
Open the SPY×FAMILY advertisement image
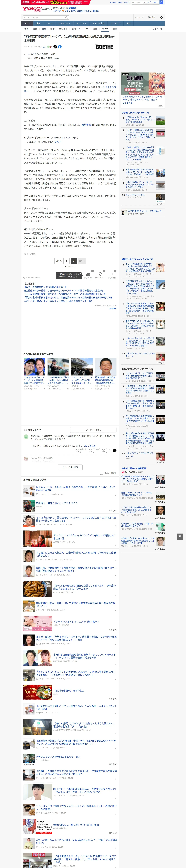pyautogui.click(x=143, y=84)
